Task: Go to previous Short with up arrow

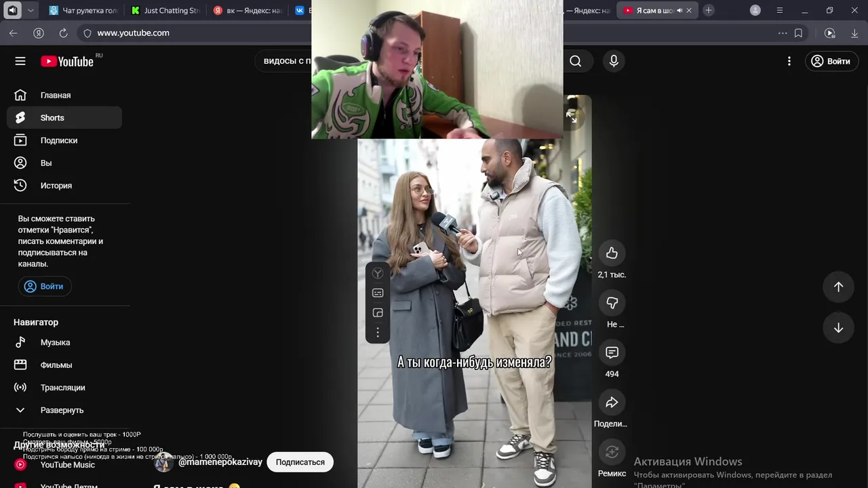Action: [838, 287]
